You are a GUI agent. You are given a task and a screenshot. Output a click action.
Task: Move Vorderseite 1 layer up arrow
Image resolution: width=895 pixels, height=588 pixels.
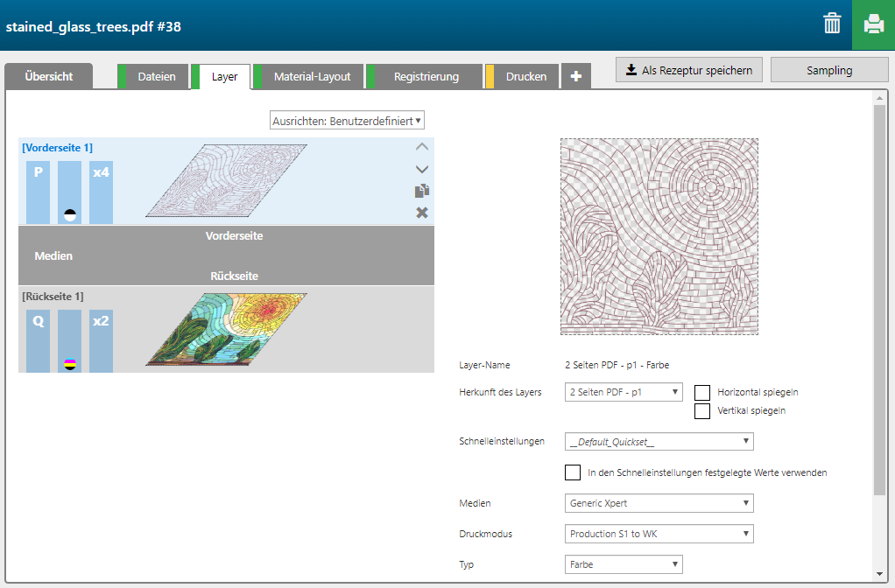pos(422,147)
